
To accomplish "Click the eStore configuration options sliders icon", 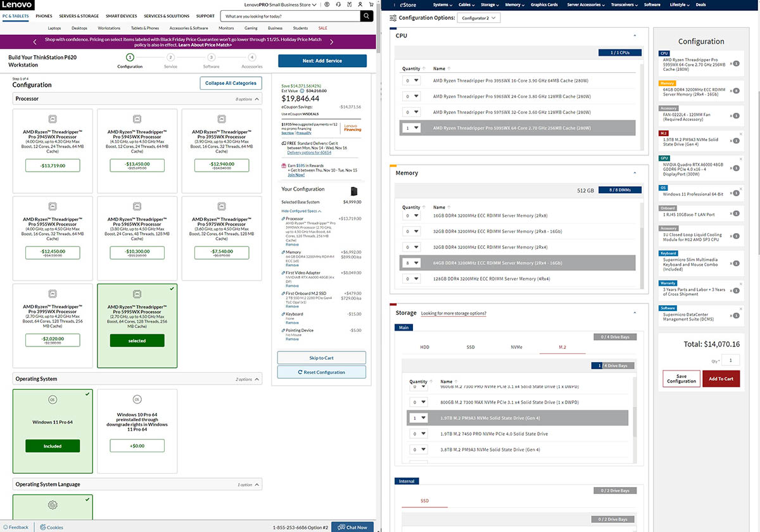I will tap(393, 18).
